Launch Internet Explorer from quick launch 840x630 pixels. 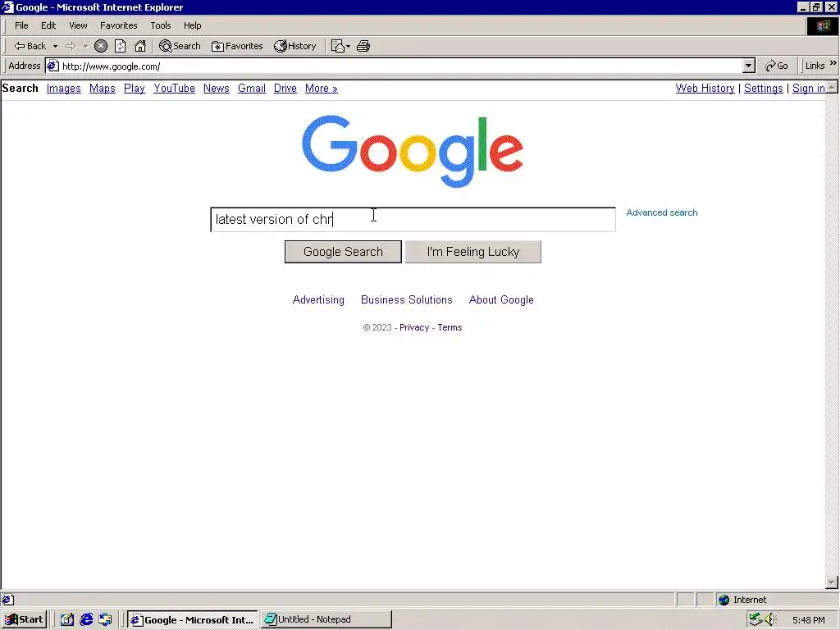86,620
